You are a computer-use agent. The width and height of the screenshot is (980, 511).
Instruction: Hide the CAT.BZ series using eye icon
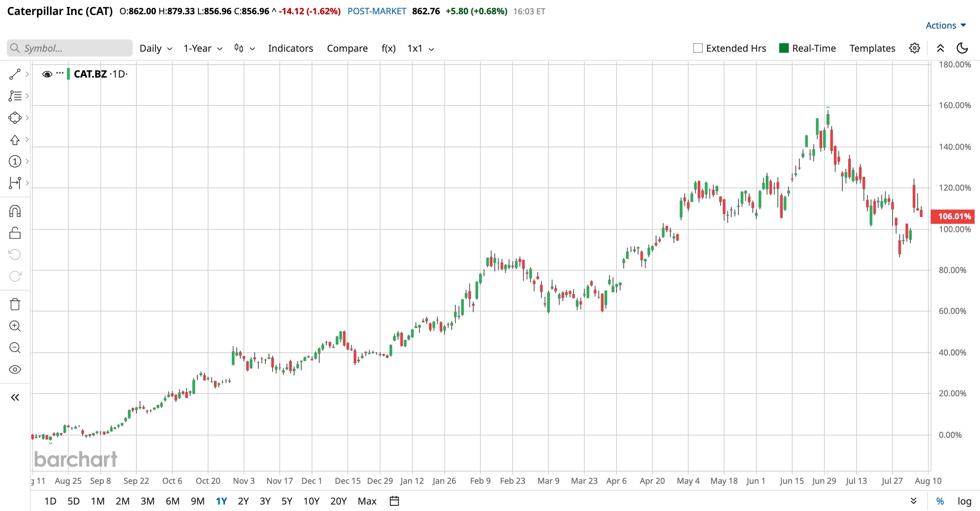(x=47, y=74)
